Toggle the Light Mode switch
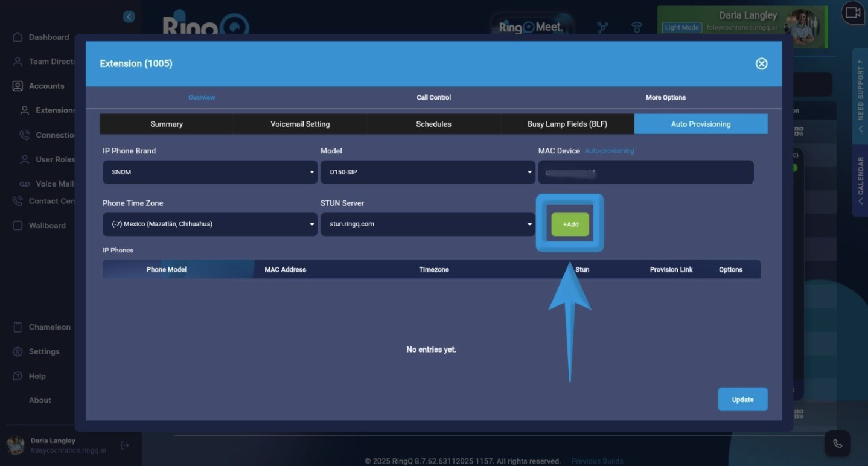The height and width of the screenshot is (466, 868). tap(681, 28)
